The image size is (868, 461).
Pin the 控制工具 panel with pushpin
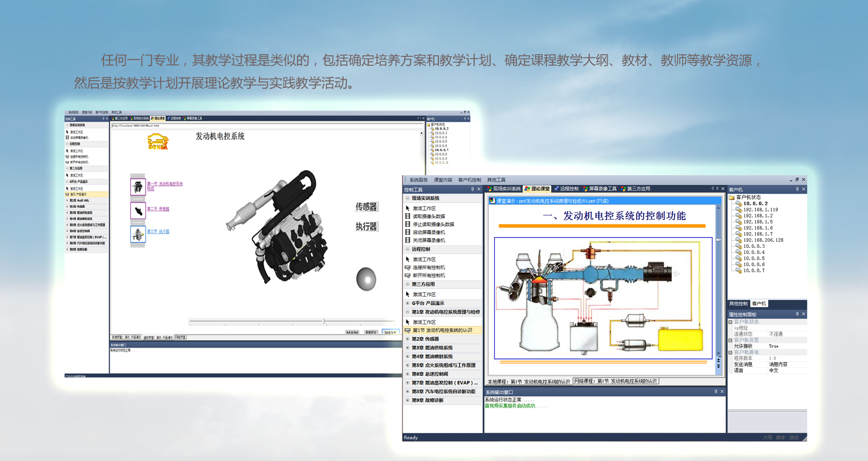pos(472,189)
